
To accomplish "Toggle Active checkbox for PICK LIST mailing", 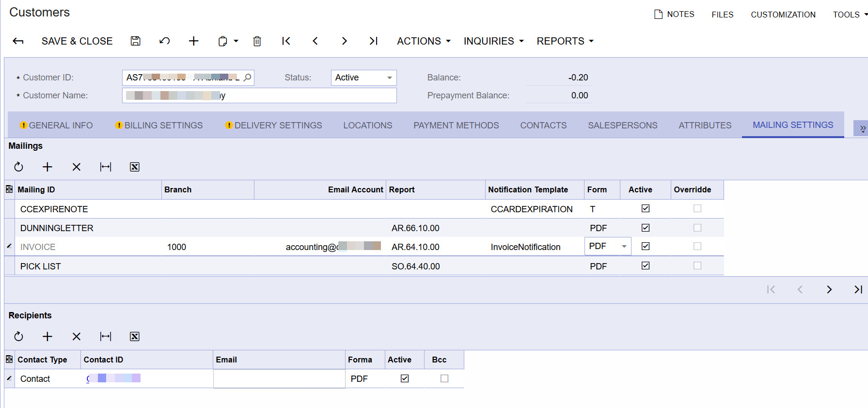I will click(x=646, y=266).
